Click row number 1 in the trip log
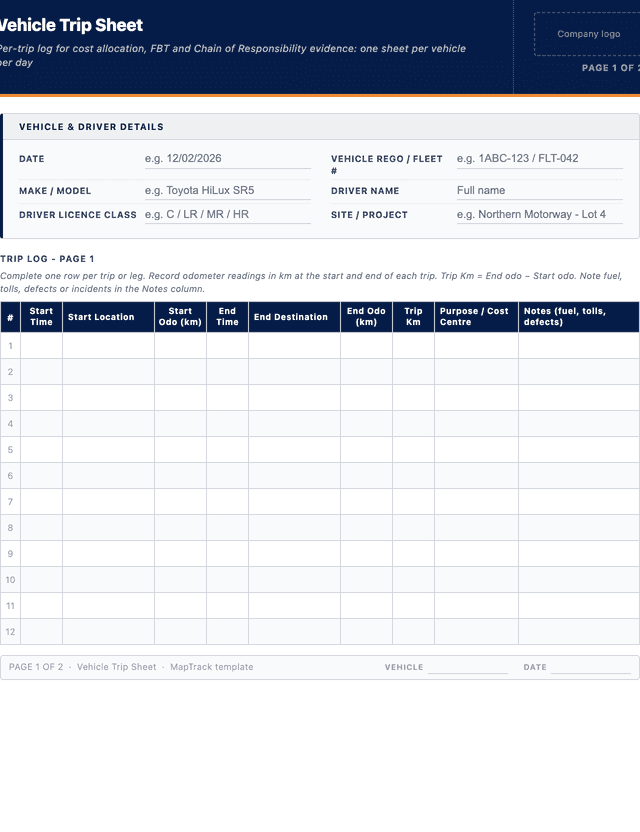 click(10, 345)
